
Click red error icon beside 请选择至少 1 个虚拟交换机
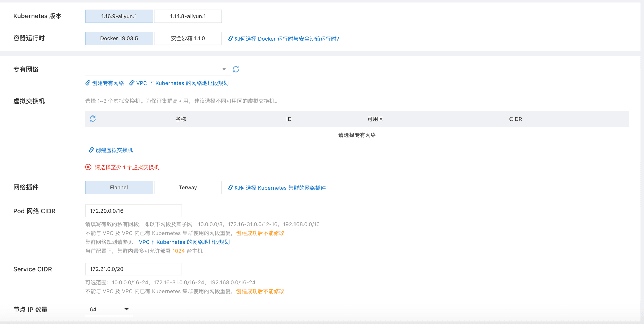pyautogui.click(x=88, y=167)
